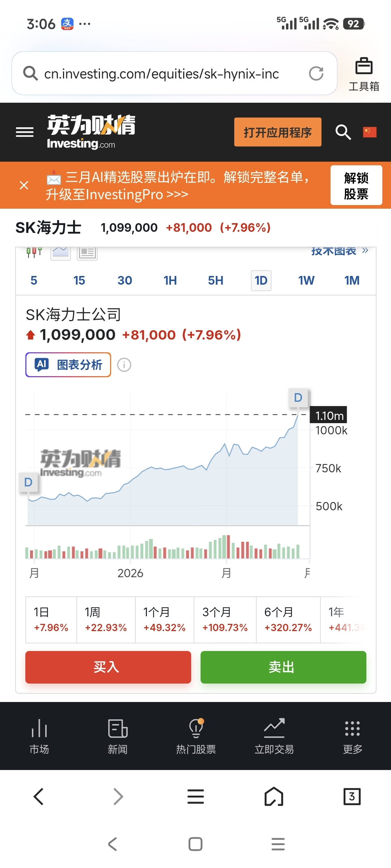This screenshot has width=391, height=868.
Task: Switch chart to area chart type
Action: [x=60, y=252]
